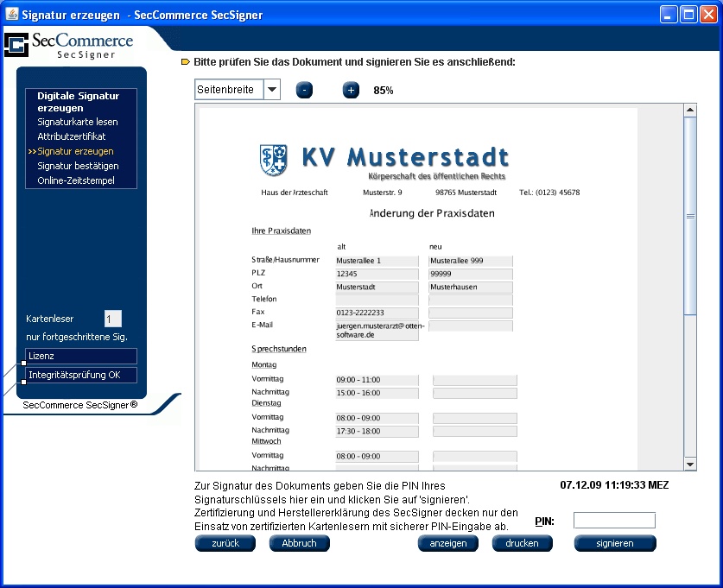Click the 'SecCommerce SecSigner®' footer label
Viewport: 723px width, 588px height.
80,405
